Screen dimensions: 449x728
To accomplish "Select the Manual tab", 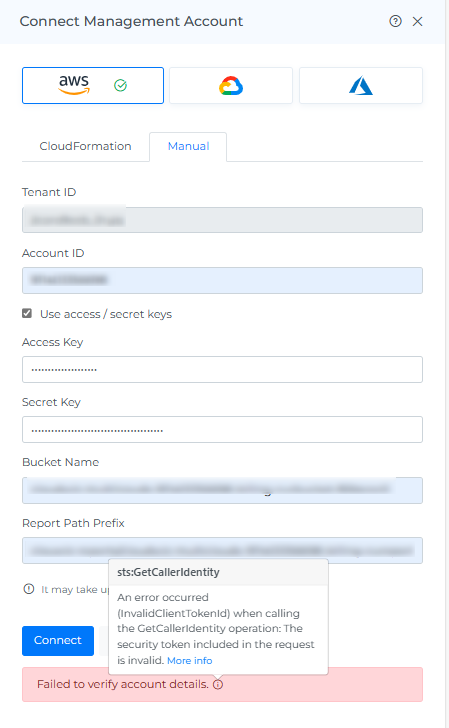I will (188, 146).
